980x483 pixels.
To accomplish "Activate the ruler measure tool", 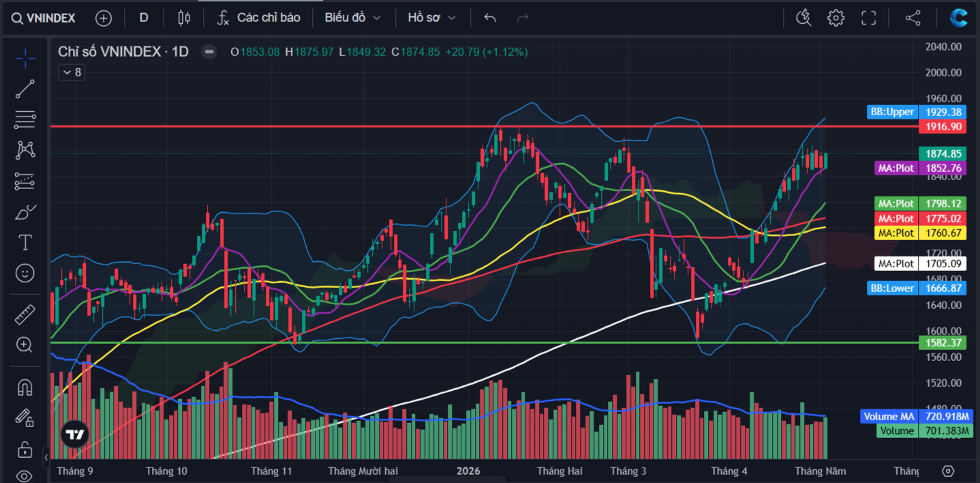I will [25, 314].
